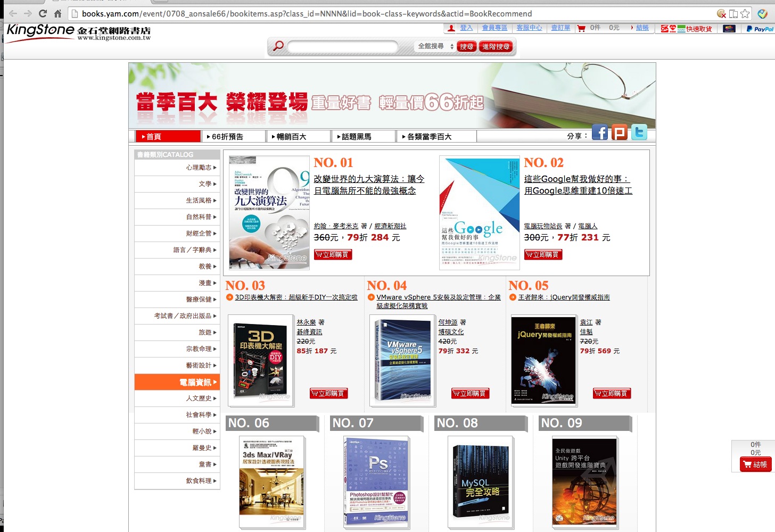Open the 3D印表機大解密 cover thumbnail

coord(261,360)
